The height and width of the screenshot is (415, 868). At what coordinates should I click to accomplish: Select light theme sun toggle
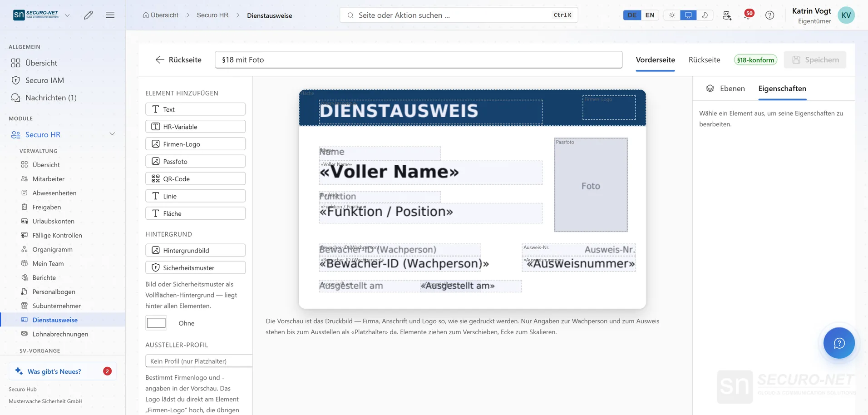point(672,15)
